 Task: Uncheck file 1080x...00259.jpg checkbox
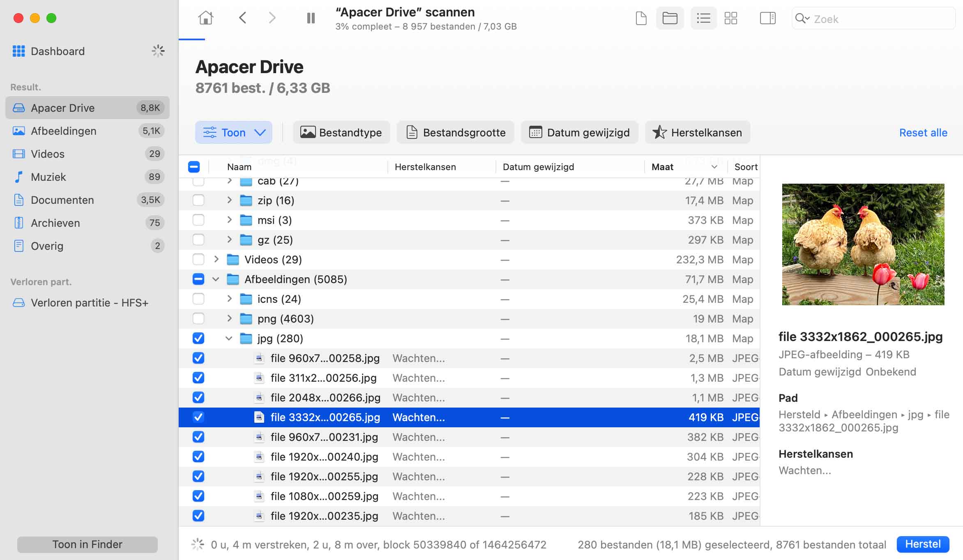point(198,496)
